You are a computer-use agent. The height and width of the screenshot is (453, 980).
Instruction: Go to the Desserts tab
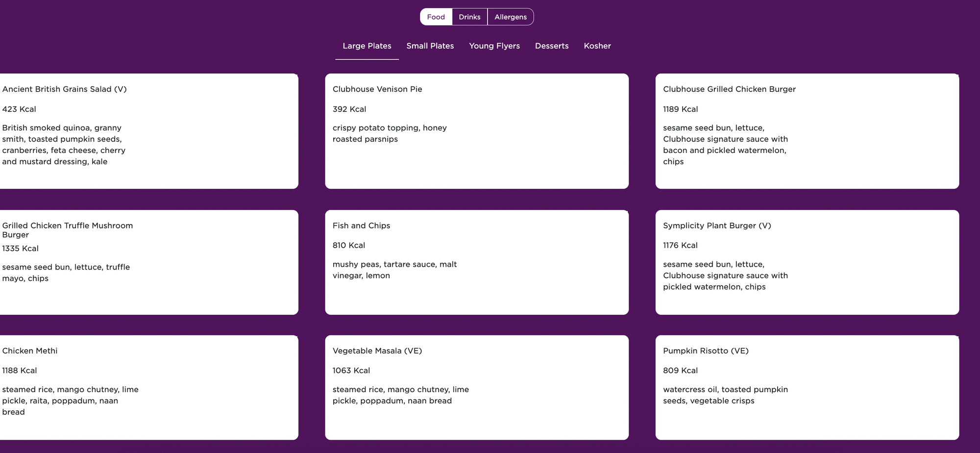point(552,46)
